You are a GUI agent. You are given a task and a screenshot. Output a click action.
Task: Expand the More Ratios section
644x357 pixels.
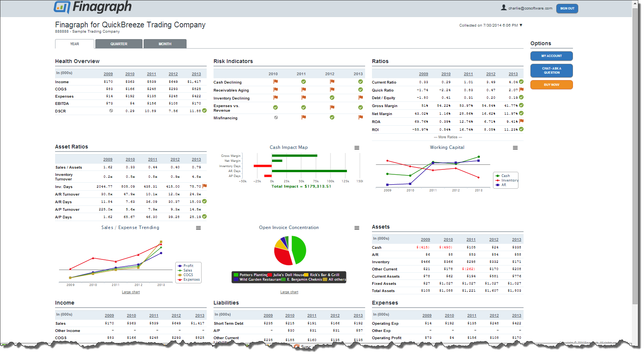click(x=448, y=137)
